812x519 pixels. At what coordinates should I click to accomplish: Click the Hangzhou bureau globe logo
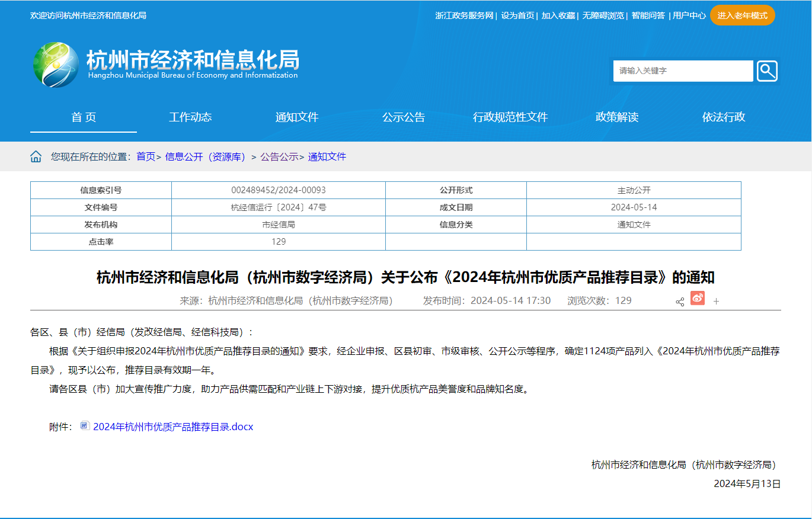click(x=56, y=65)
